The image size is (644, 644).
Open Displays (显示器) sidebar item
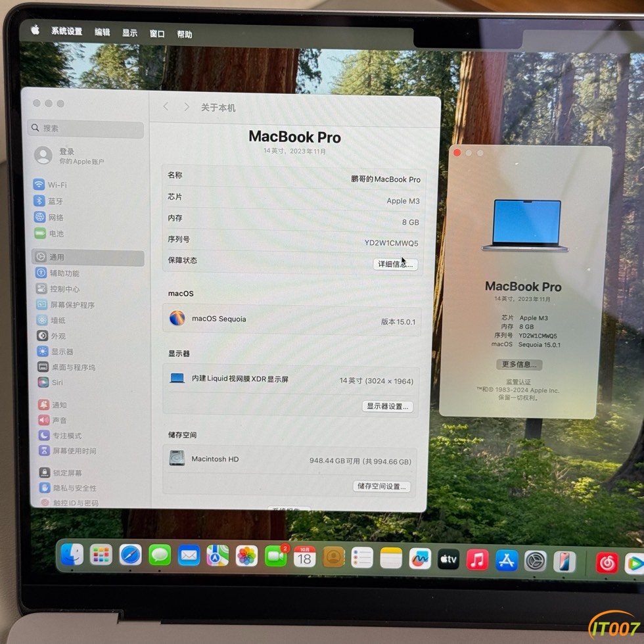(x=55, y=351)
